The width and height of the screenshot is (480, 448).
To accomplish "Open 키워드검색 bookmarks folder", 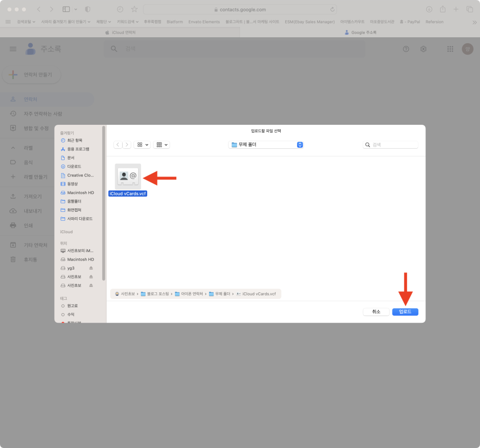I will click(128, 22).
